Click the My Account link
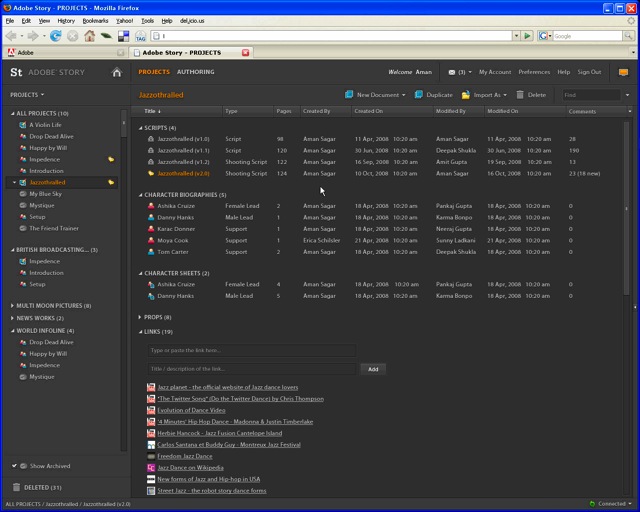 pyautogui.click(x=495, y=72)
